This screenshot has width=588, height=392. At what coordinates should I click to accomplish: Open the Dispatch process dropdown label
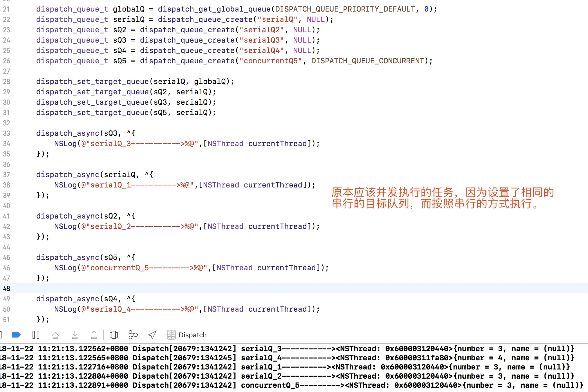[192, 335]
